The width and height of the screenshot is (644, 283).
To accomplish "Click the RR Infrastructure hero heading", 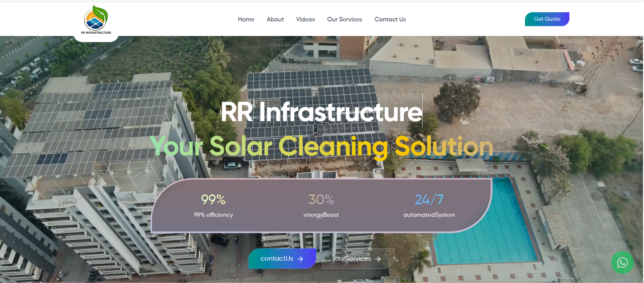I will point(321,112).
